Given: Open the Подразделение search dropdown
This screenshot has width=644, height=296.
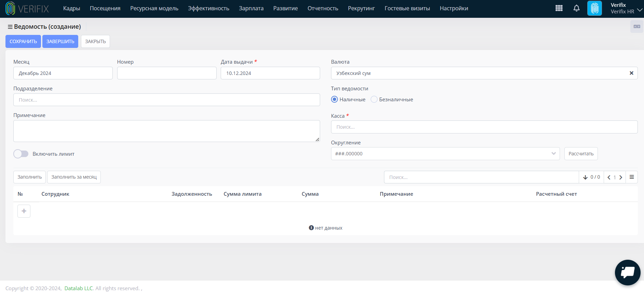Looking at the screenshot, I should [x=167, y=100].
